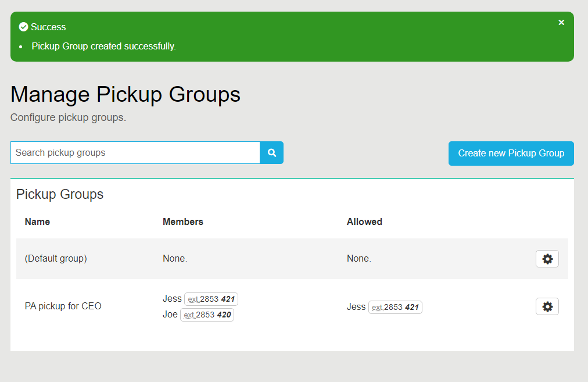Image resolution: width=588 pixels, height=382 pixels.
Task: Dismiss the Success notification
Action: click(x=561, y=22)
